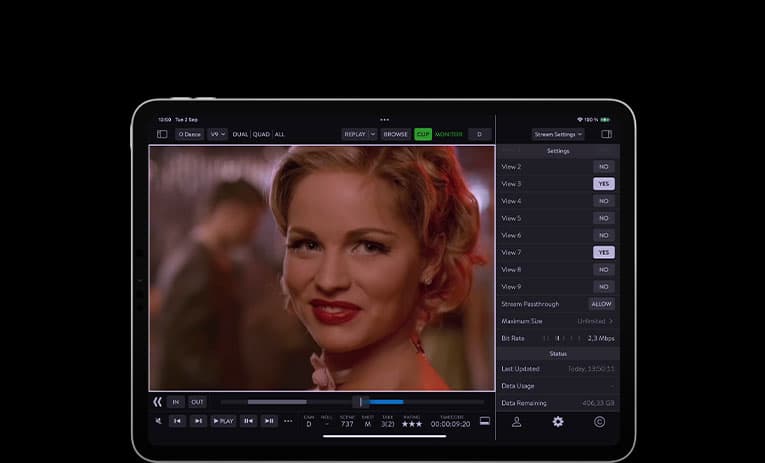
Task: Click the double-chevron collapse icon
Action: tap(157, 402)
